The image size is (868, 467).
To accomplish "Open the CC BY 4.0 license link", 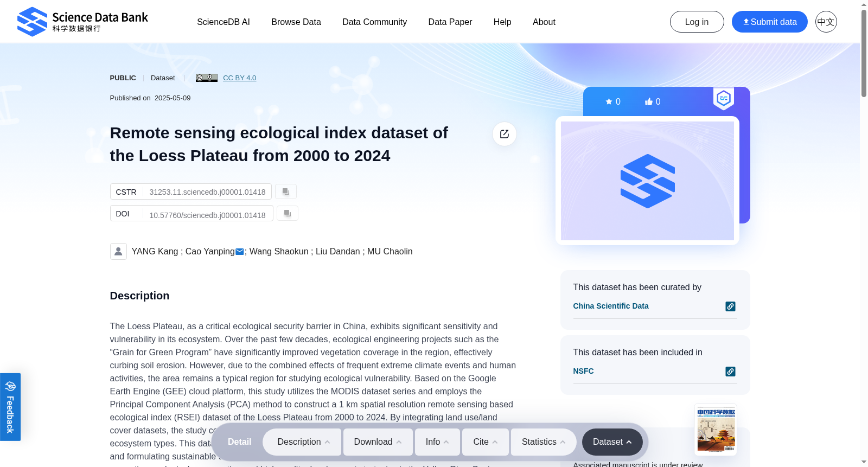I will [x=240, y=78].
